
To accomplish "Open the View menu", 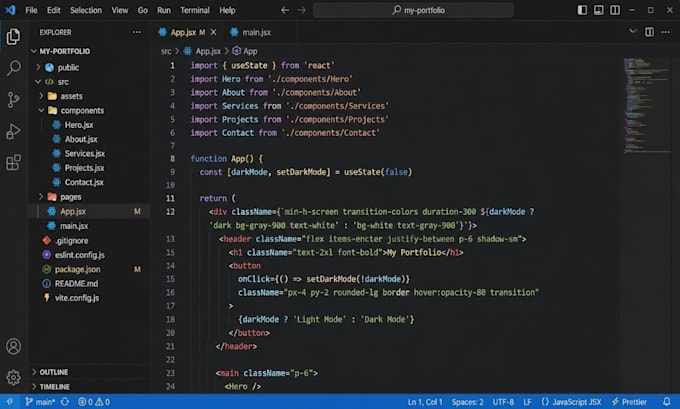I will 120,10.
